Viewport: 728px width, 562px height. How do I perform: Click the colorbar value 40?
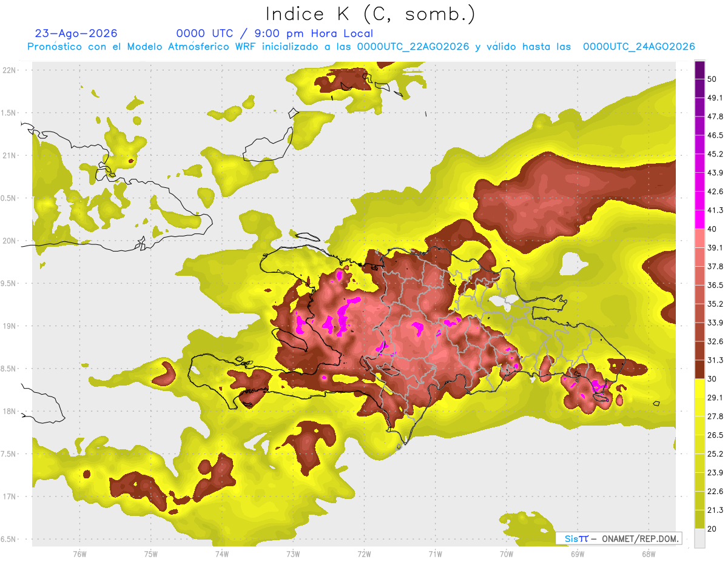712,229
